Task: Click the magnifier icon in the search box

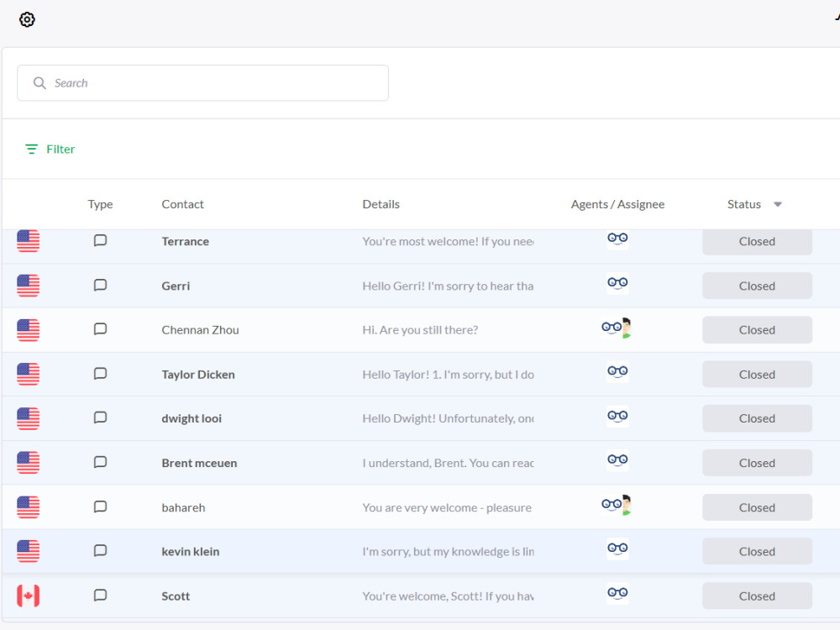Action: coord(39,83)
